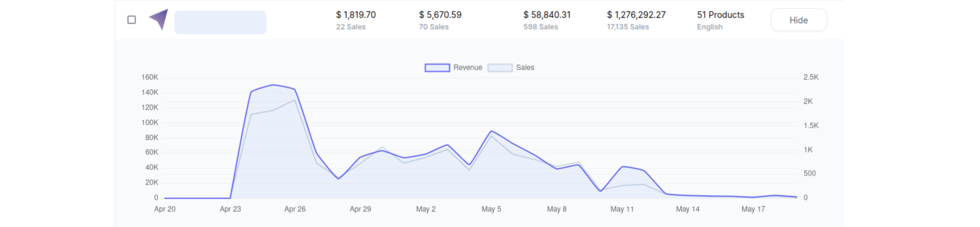Select the $ 58,840.31 revenue figure
This screenshot has height=227, width=980.
click(x=547, y=15)
